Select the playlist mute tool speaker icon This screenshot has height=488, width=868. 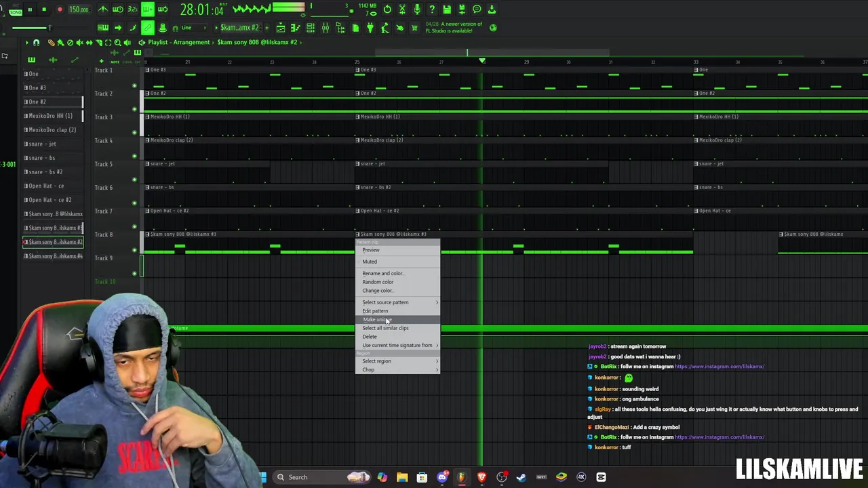coord(79,43)
